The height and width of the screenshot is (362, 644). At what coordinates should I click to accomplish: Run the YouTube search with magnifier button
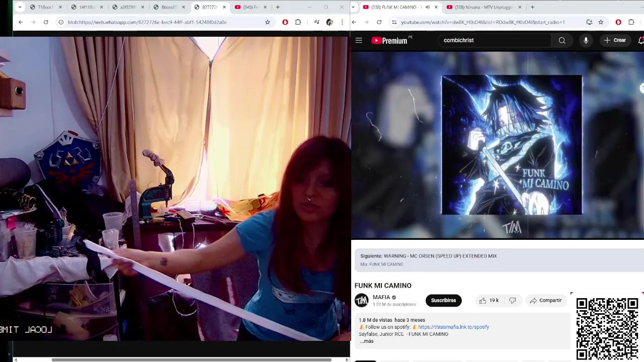pos(562,40)
